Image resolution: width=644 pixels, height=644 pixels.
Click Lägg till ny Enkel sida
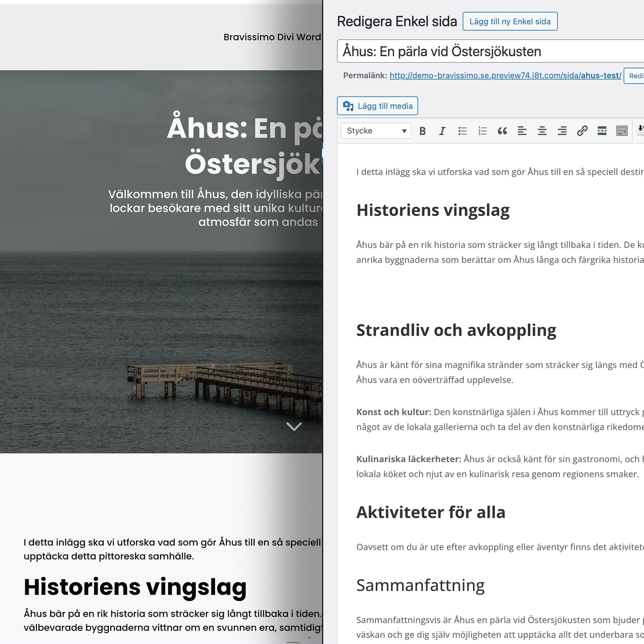click(x=510, y=21)
